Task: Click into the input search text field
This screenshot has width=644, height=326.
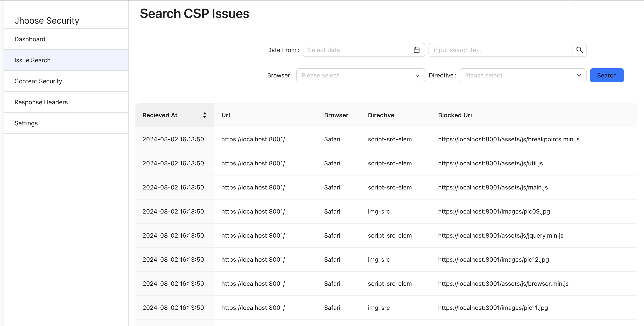Action: 500,50
